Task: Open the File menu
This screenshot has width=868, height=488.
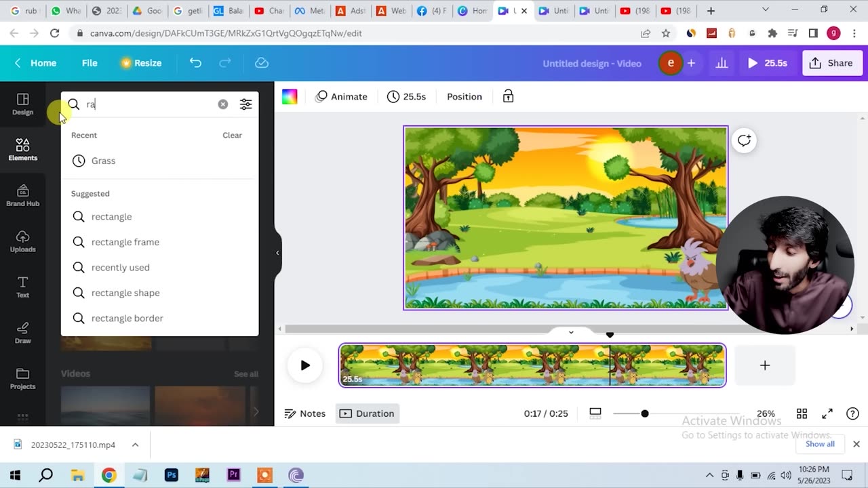Action: pos(90,63)
